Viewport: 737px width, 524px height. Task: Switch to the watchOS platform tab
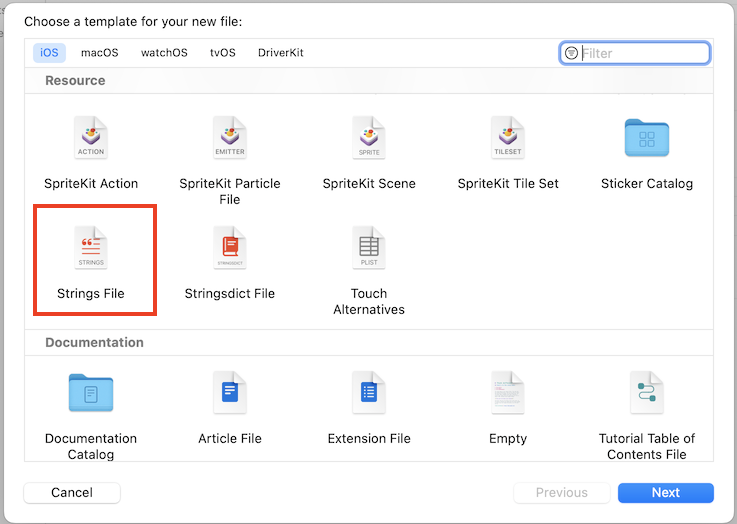point(163,53)
